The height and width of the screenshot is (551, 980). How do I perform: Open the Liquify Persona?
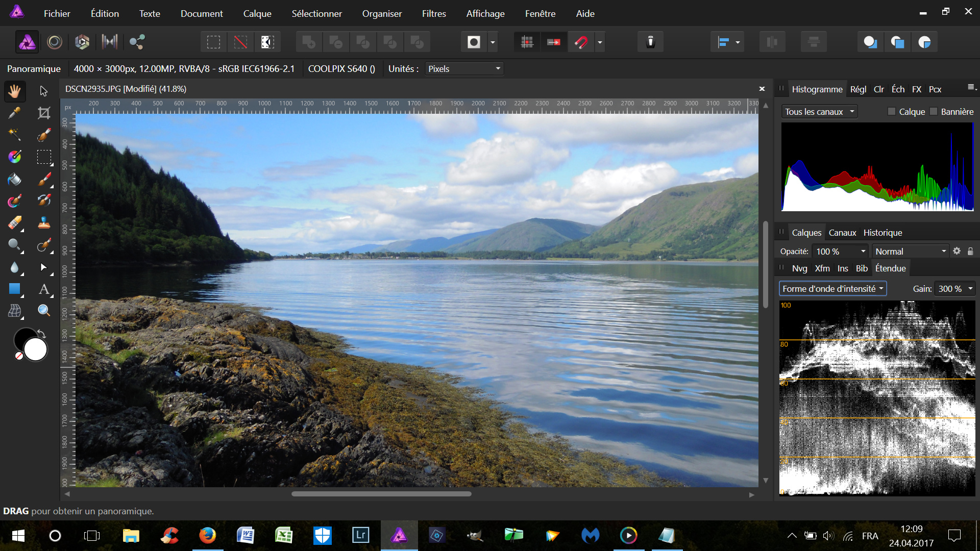(55, 42)
